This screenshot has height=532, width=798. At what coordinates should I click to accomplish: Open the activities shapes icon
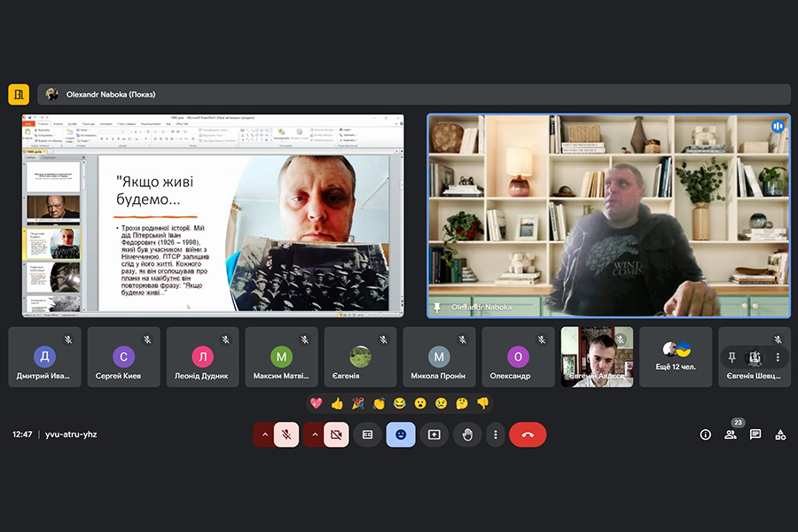(x=780, y=434)
